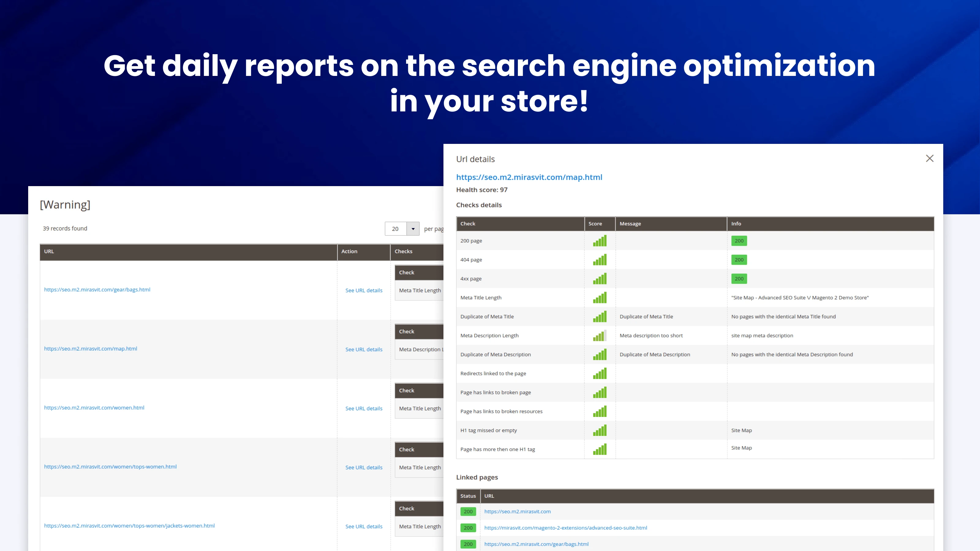The height and width of the screenshot is (551, 980).
Task: Click the tops-women.html URL link
Action: point(110,467)
